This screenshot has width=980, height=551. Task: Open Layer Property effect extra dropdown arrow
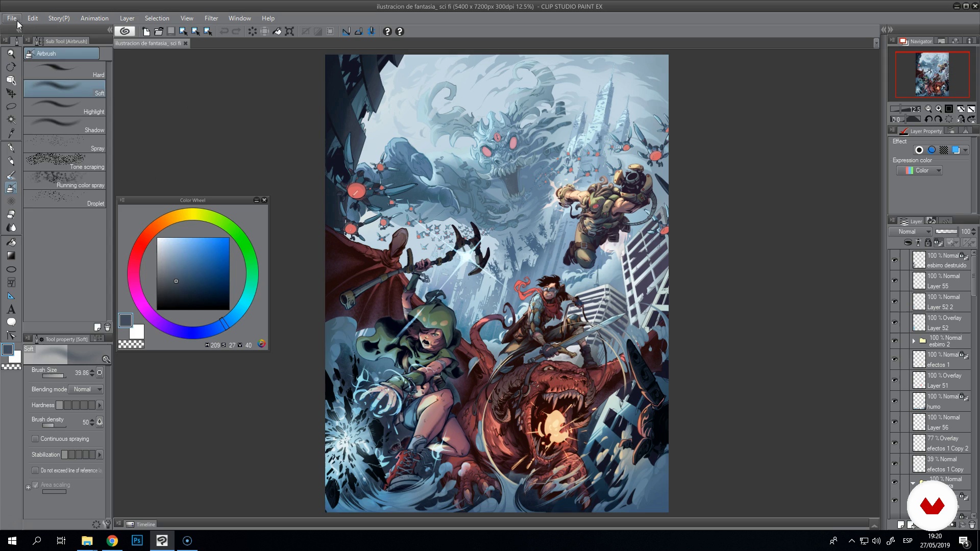pos(966,150)
